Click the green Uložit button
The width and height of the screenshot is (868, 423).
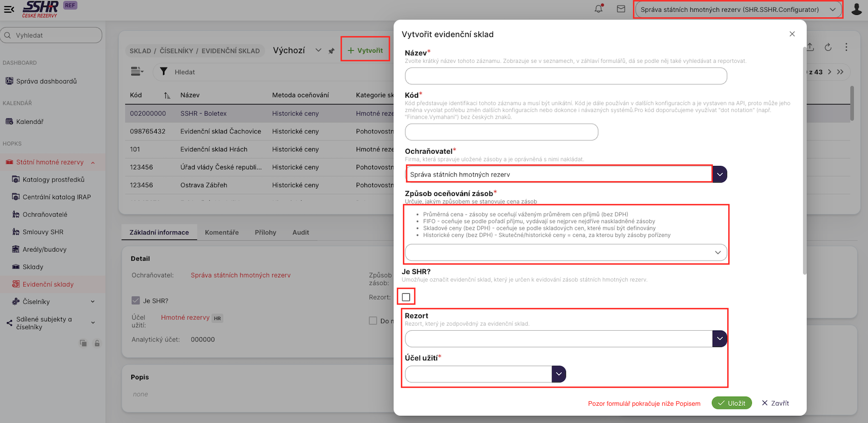click(731, 403)
